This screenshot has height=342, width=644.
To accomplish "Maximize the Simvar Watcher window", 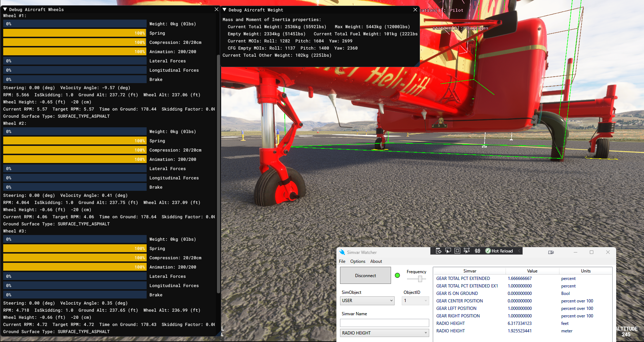I will [592, 252].
